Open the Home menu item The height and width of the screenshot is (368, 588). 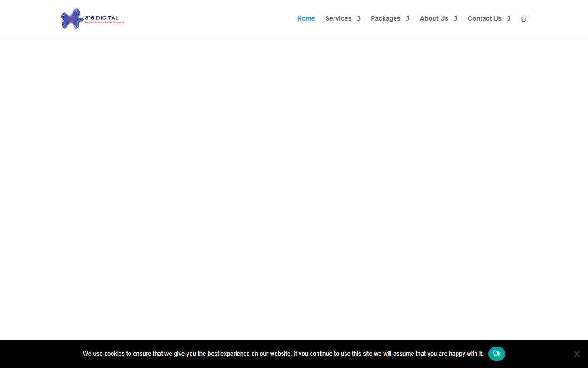tap(306, 18)
